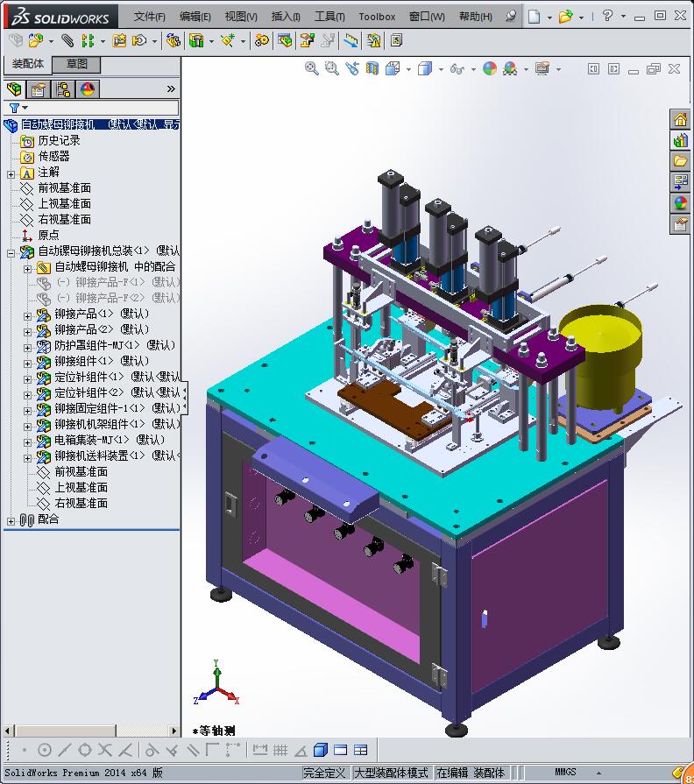
Task: Click the Assembly Features icon
Action: click(196, 40)
